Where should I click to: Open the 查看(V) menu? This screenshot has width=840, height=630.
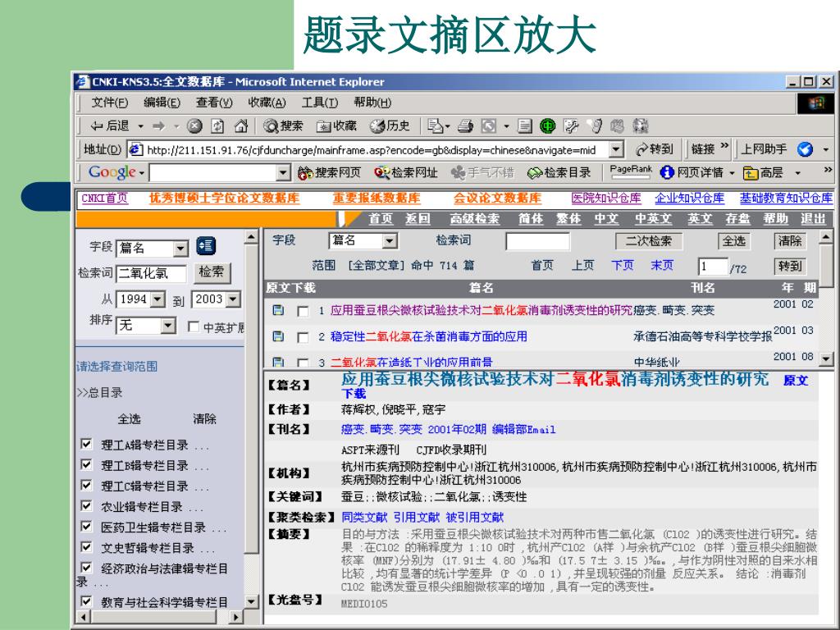click(x=214, y=103)
